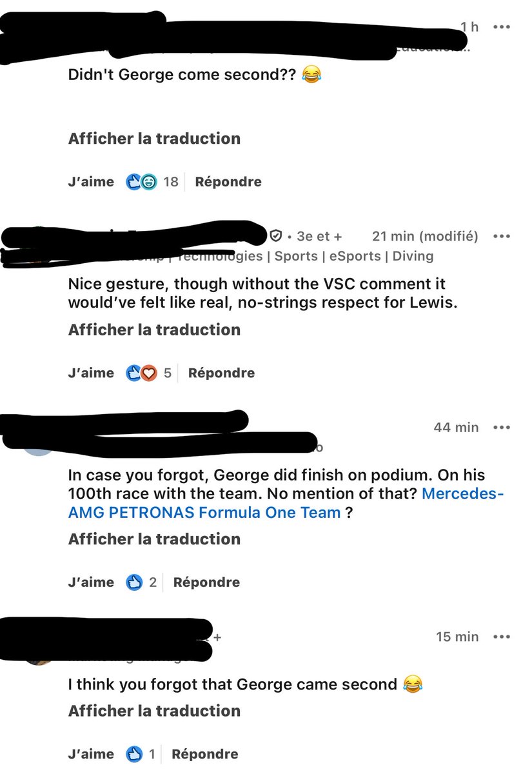The width and height of the screenshot is (532, 774).
Task: Like the "Didn't George come second??" comment
Action: 91,182
